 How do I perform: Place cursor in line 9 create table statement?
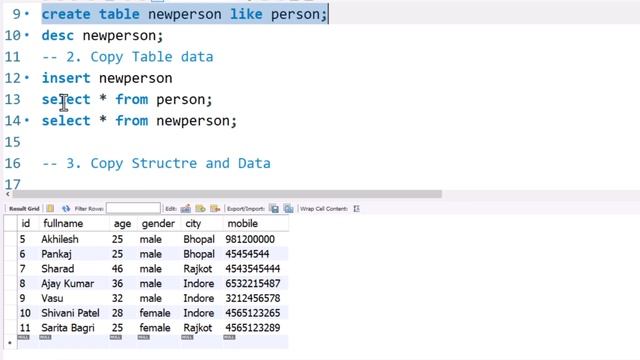point(184,14)
